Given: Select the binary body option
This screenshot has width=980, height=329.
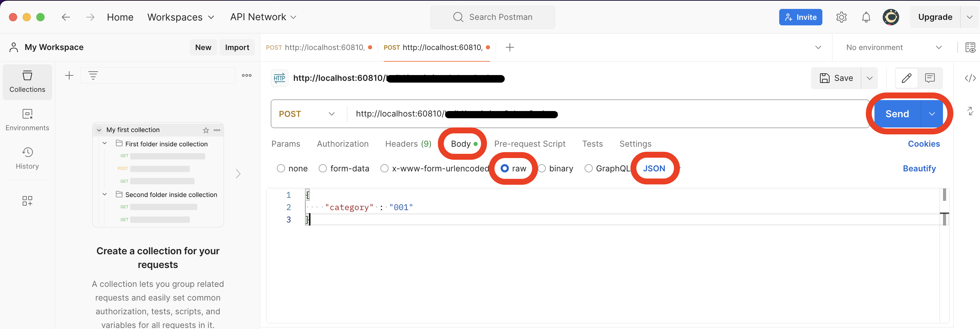Looking at the screenshot, I should 542,169.
